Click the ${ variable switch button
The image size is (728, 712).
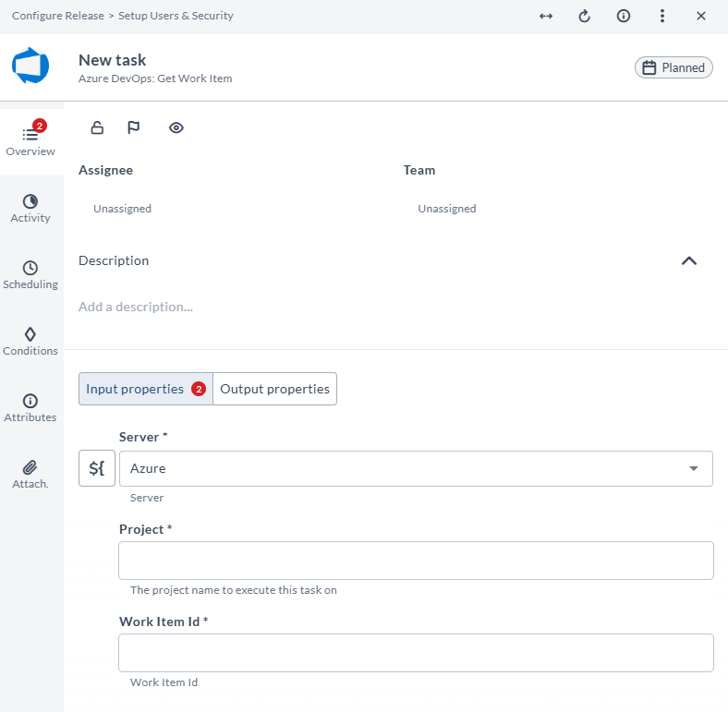(x=97, y=468)
